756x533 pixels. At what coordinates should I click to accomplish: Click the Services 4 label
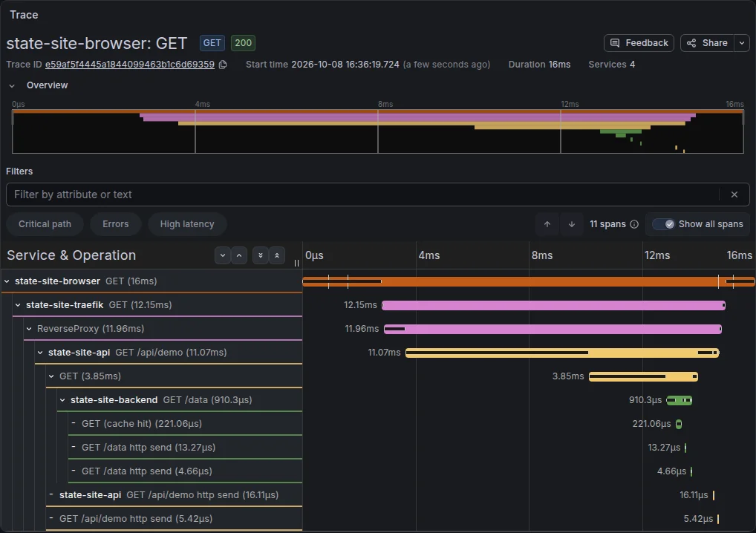click(611, 65)
